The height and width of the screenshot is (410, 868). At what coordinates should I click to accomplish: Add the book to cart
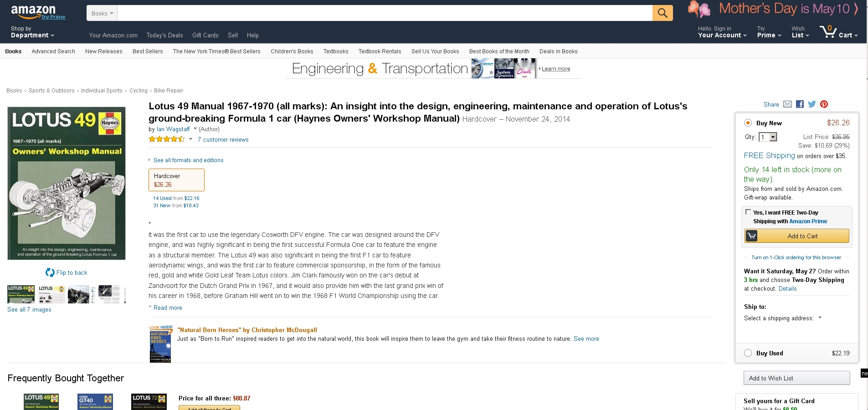[797, 236]
